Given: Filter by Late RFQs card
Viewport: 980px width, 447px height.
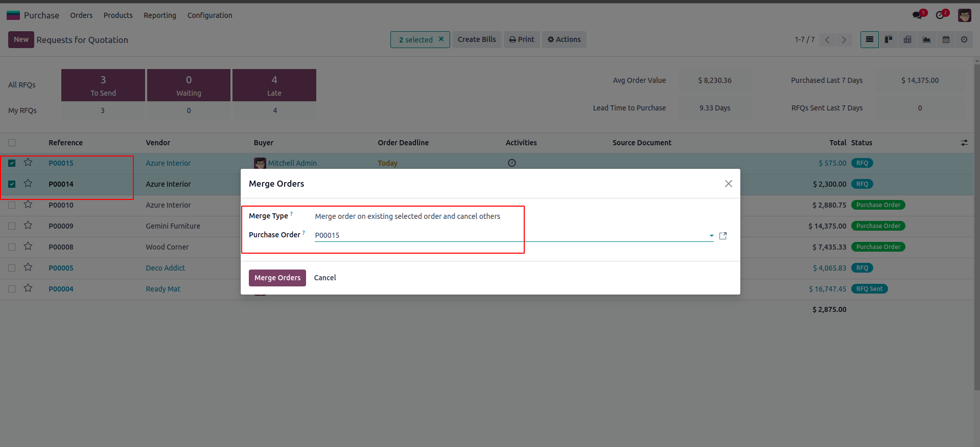Looking at the screenshot, I should [x=274, y=85].
